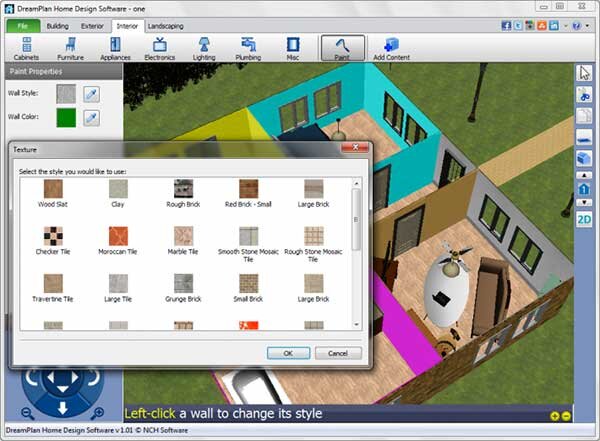
Task: Open the Lighting category
Action: tap(204, 48)
